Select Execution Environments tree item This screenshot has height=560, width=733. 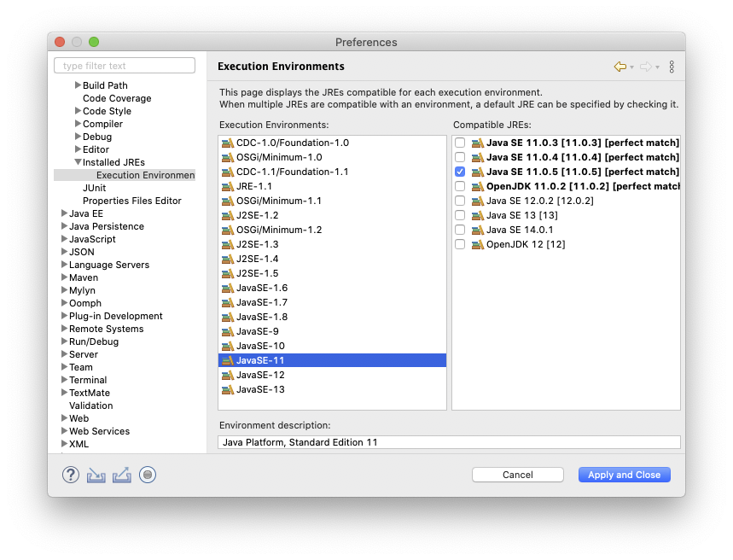click(x=145, y=175)
